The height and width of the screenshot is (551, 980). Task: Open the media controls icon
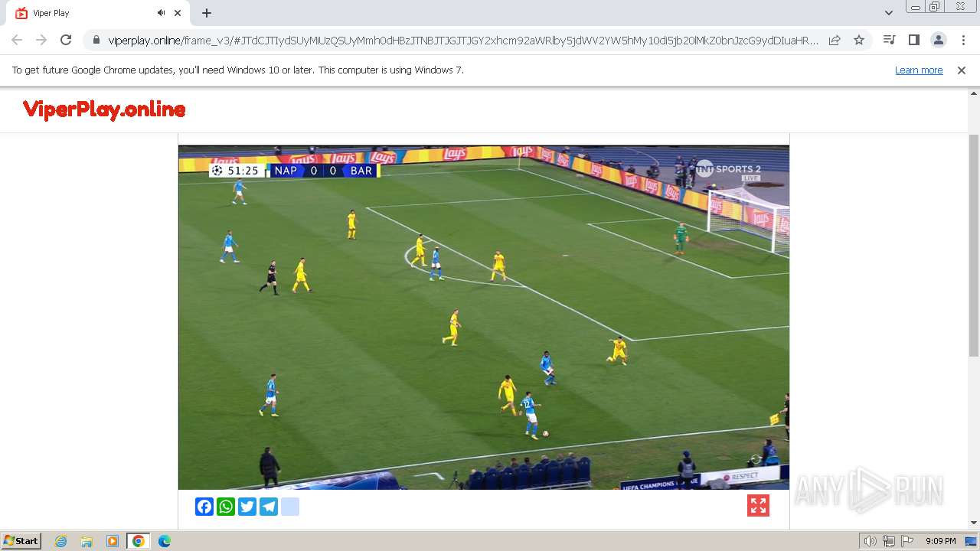889,40
